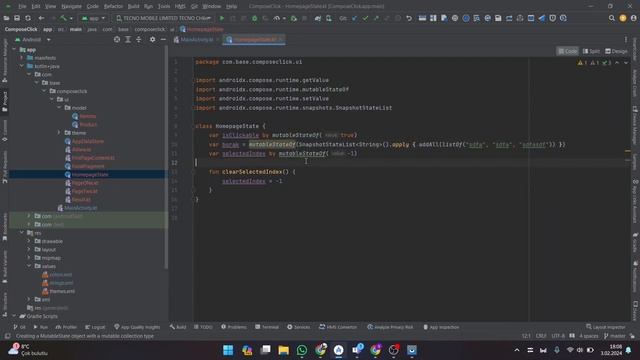Switch to the MainActivity editor tab

(x=196, y=40)
